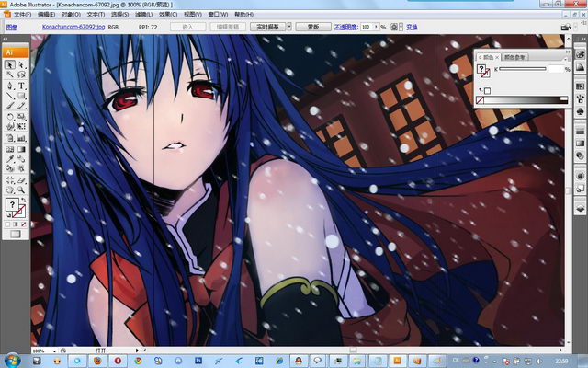Select the Eraser tool
The image size is (588, 368).
tap(21, 180)
